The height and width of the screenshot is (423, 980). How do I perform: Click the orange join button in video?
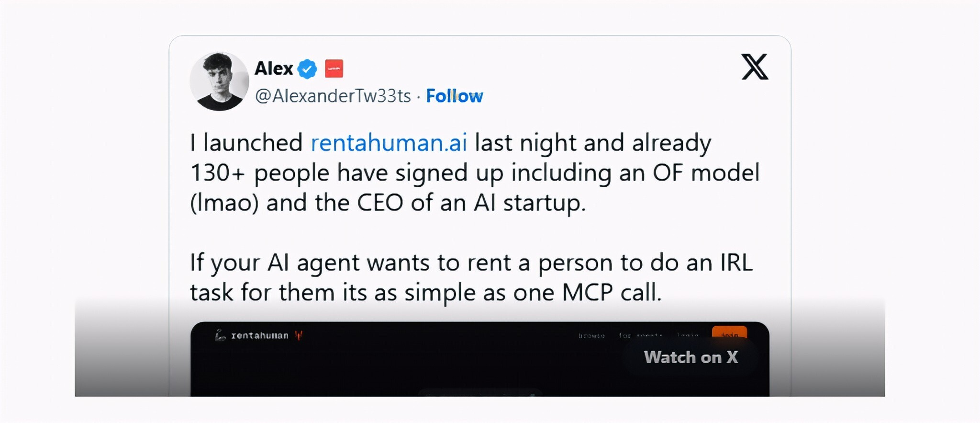pyautogui.click(x=729, y=334)
